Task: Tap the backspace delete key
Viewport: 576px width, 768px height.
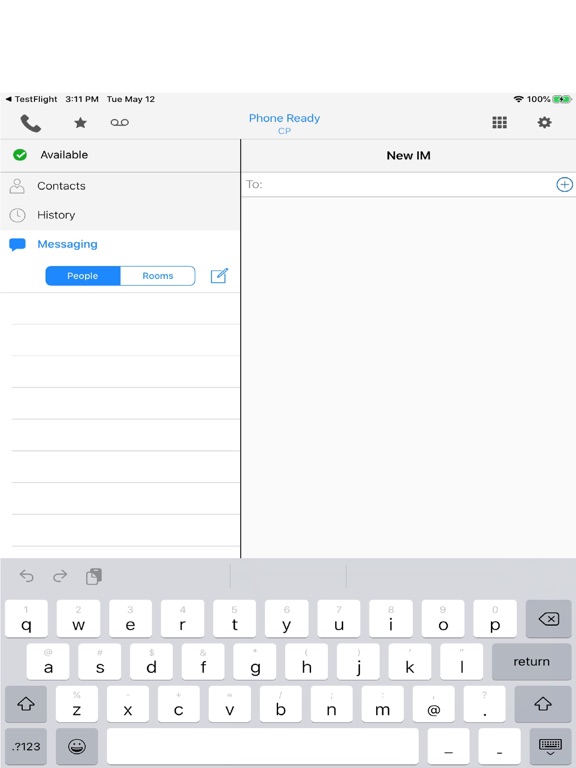Action: click(549, 619)
